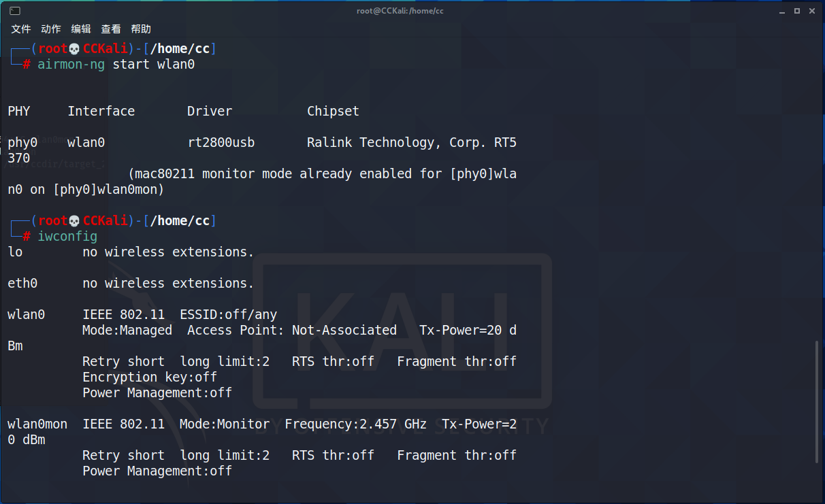Minimize the terminal window
Screen dimensions: 825x504
pyautogui.click(x=781, y=10)
